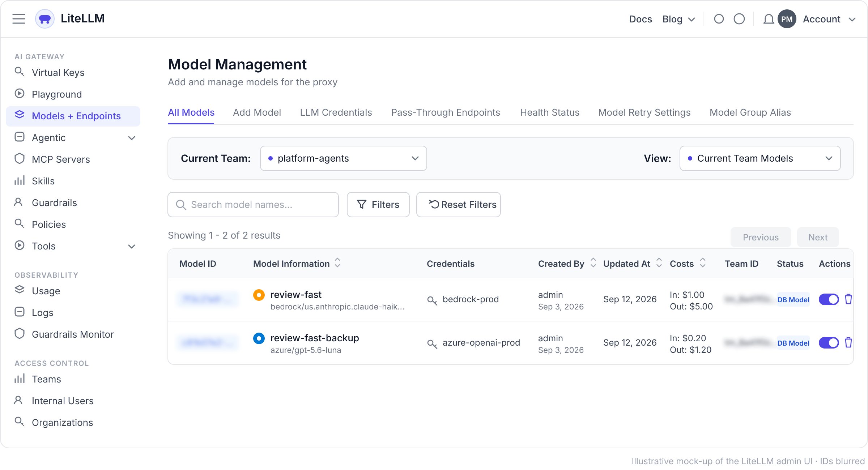Click the MCP Servers shield icon
Image resolution: width=868 pixels, height=470 pixels.
point(20,158)
